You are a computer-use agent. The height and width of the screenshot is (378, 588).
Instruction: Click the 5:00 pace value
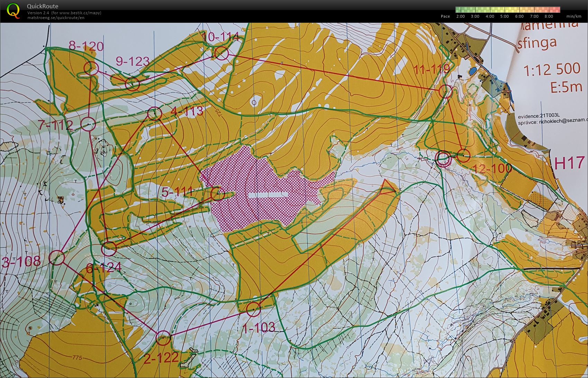pos(504,16)
